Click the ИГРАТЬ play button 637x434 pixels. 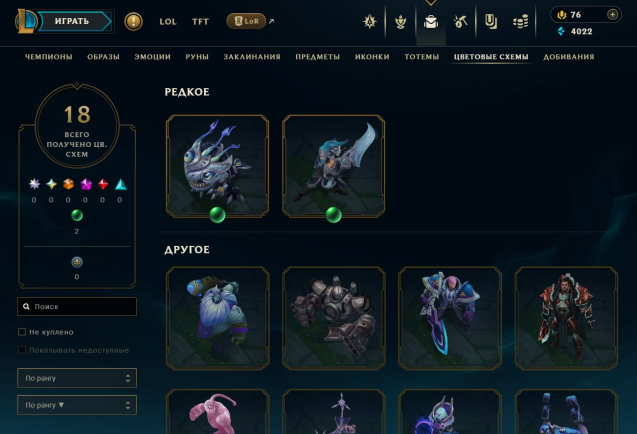(72, 21)
